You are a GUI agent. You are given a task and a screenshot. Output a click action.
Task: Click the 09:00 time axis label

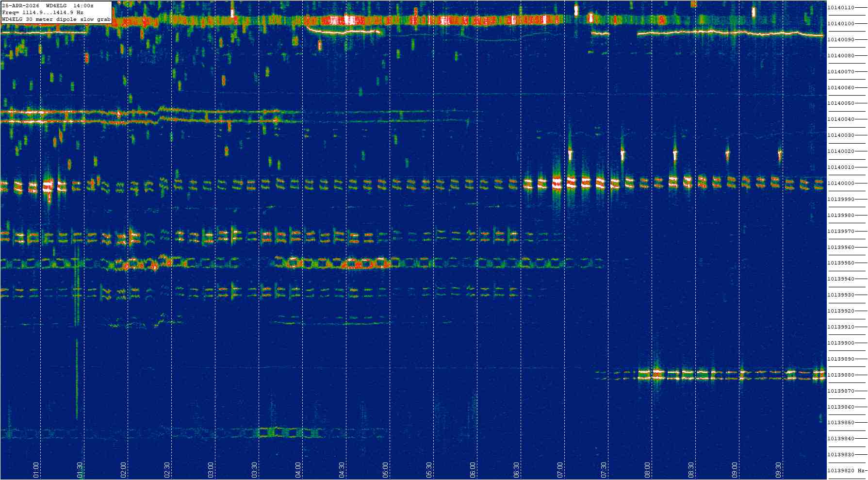pyautogui.click(x=735, y=470)
